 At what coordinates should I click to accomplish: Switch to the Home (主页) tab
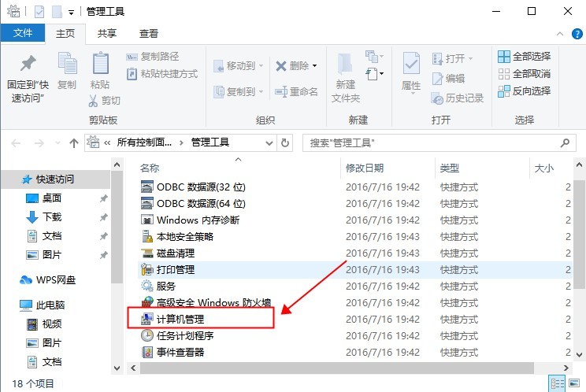click(65, 34)
